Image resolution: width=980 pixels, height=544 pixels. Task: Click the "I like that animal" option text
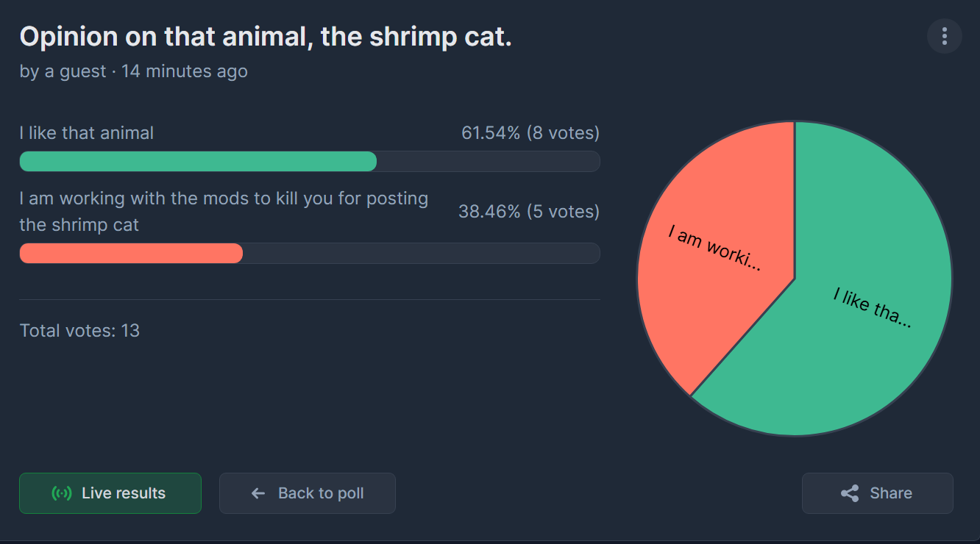click(x=87, y=133)
